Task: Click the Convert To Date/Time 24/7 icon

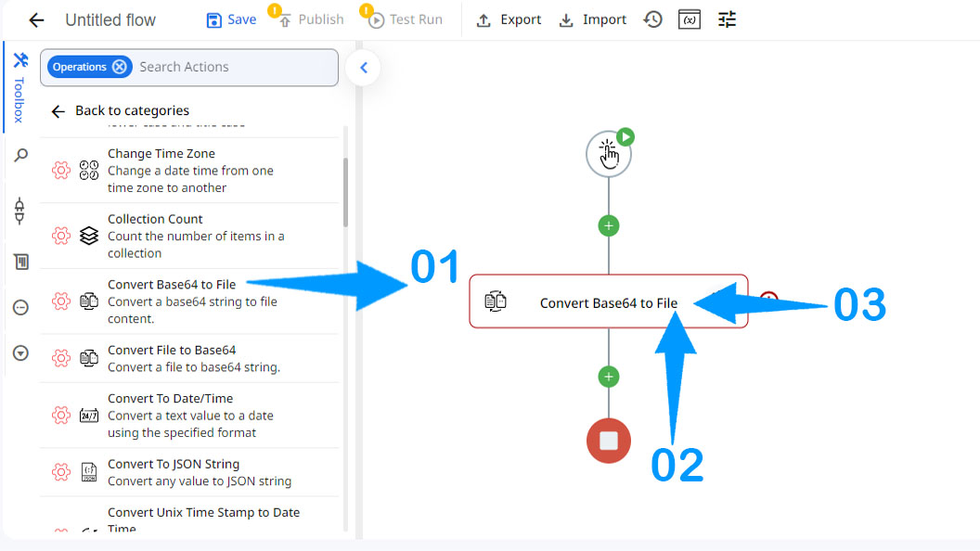Action: tap(89, 415)
